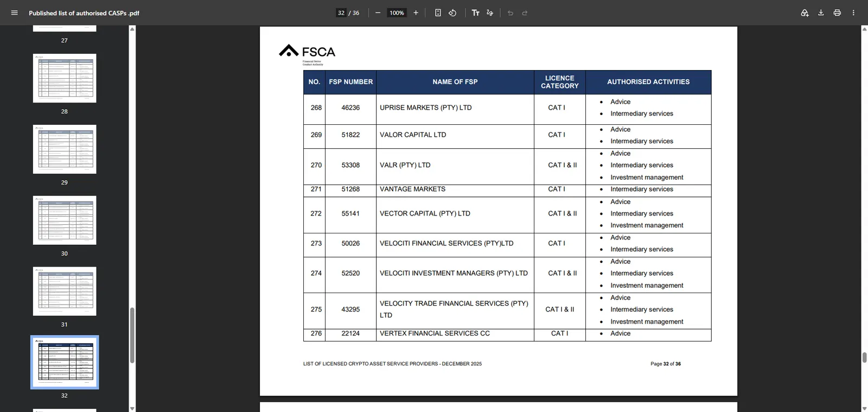Click 'UPRISE MARKETS (PTY) LTD' cell
The image size is (868, 412).
coord(455,110)
